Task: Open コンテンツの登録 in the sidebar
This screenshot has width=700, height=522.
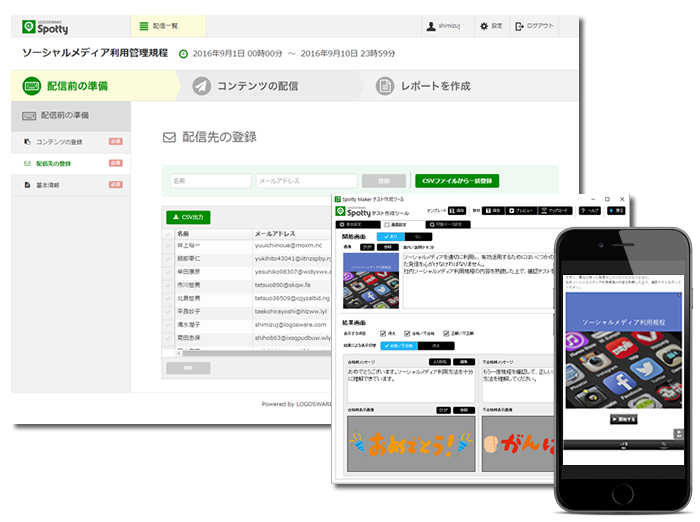Action: 71,142
